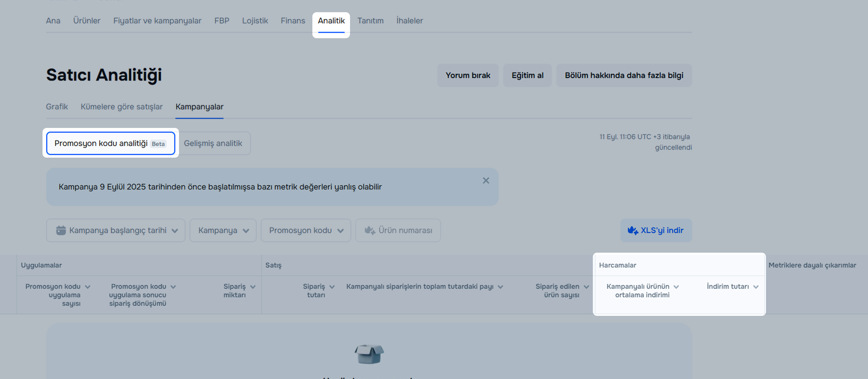
Task: Sort by İndirim tutarı column arrow
Action: tap(756, 287)
